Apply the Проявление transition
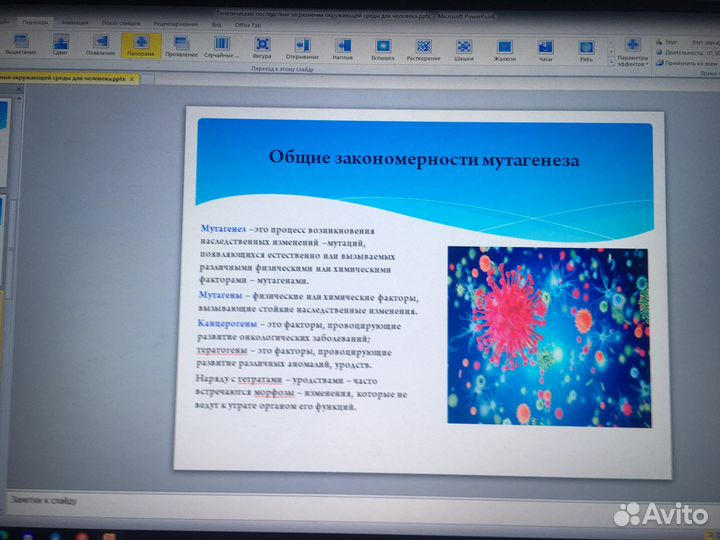Viewport: 720px width, 540px height. (181, 46)
